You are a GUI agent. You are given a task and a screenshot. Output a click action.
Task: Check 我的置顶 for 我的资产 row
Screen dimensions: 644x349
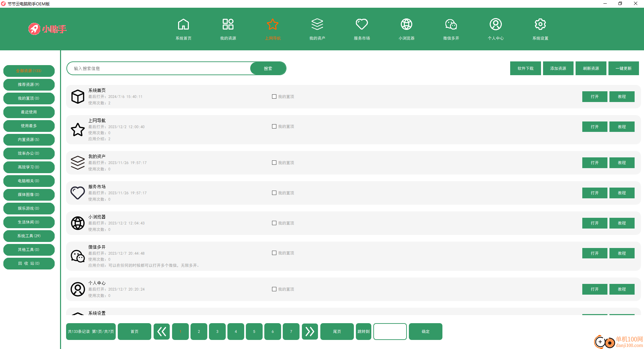274,163
